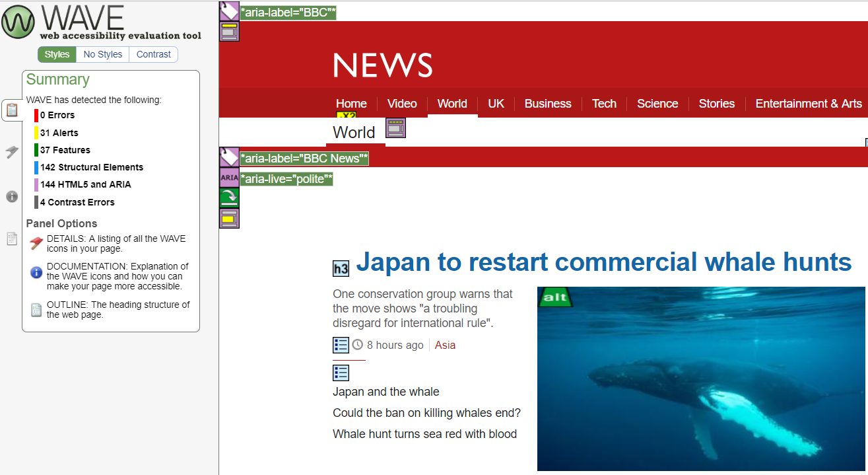Select the Styles view toggle
868x475 pixels.
click(57, 54)
